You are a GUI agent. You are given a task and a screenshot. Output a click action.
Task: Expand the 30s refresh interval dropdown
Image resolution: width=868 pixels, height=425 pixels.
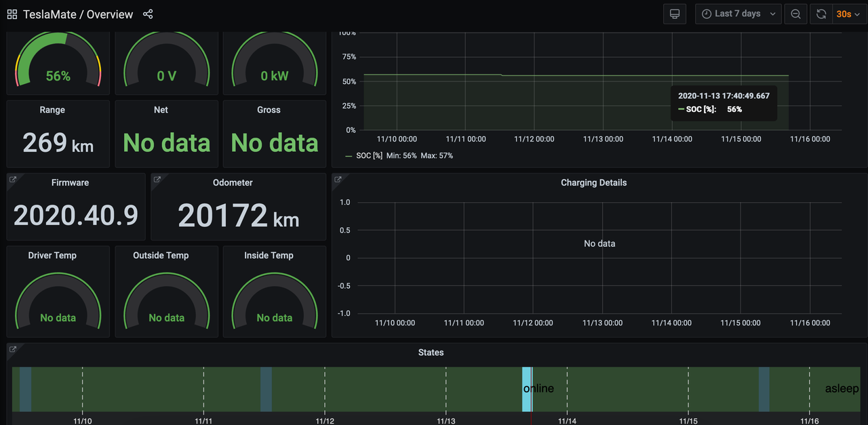point(848,14)
